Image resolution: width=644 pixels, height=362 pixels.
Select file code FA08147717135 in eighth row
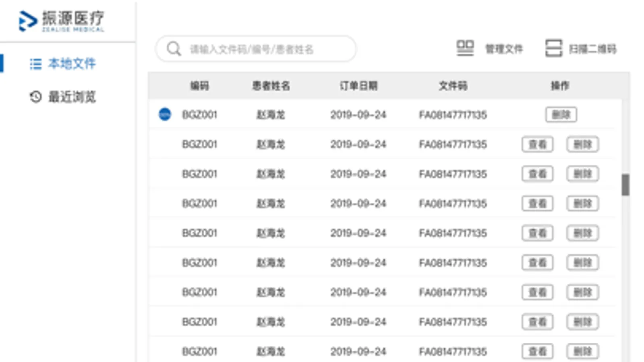click(x=453, y=322)
